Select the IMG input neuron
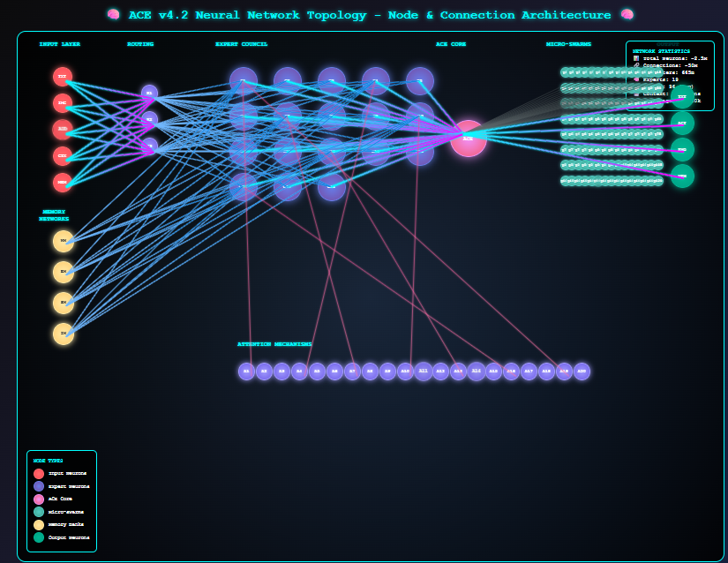This screenshot has height=563, width=728. coord(63,103)
